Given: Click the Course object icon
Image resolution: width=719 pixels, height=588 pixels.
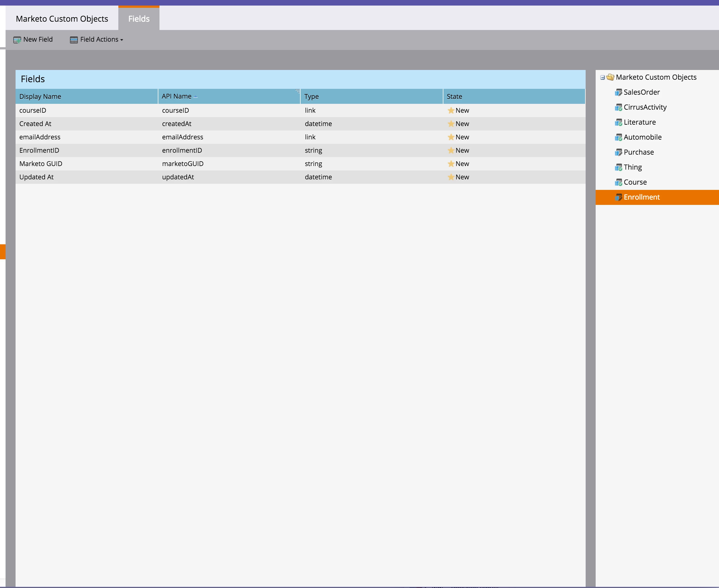Looking at the screenshot, I should 618,182.
